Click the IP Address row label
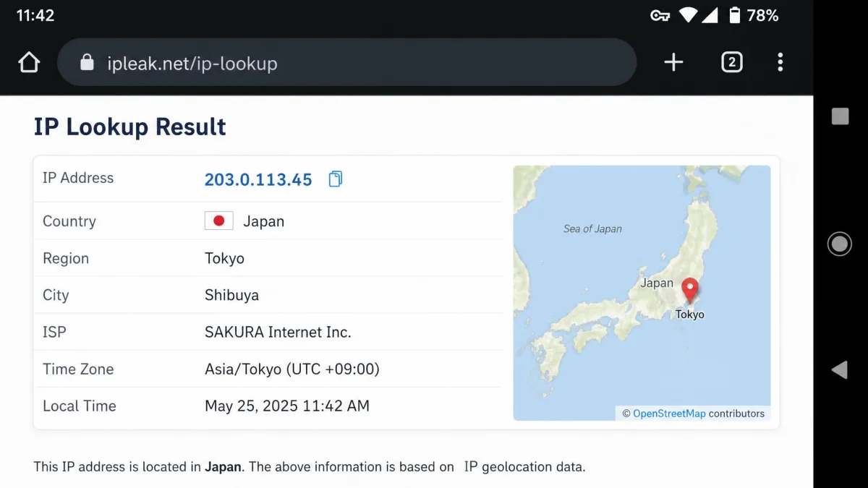868x488 pixels. point(78,178)
